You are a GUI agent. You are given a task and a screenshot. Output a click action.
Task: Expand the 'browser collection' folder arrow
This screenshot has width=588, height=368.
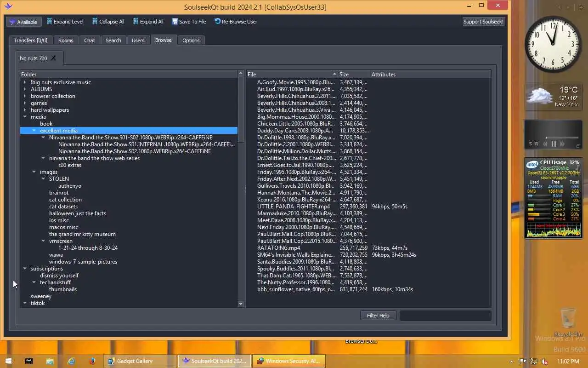pyautogui.click(x=25, y=96)
